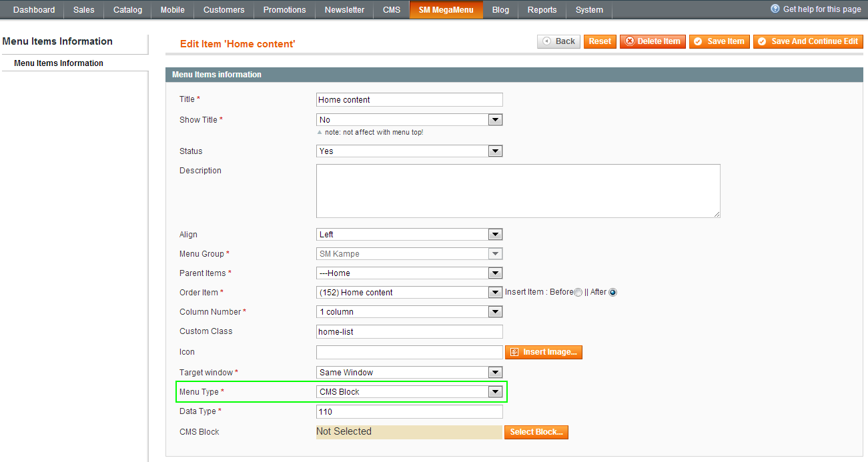
Task: Open the Blog menu
Action: (x=500, y=10)
